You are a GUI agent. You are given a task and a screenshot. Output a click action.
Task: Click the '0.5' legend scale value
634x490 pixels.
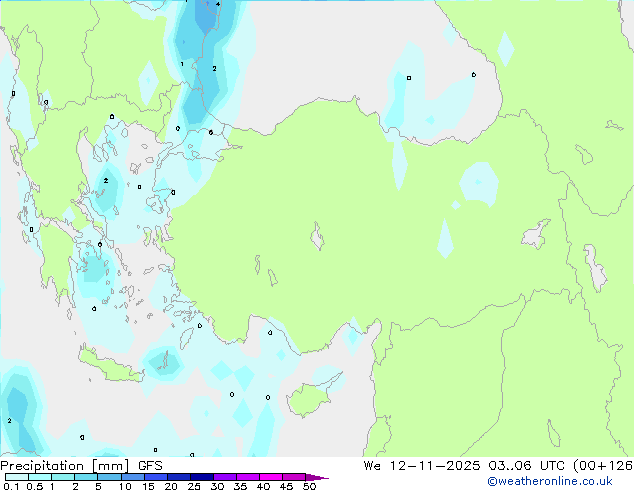click(34, 486)
